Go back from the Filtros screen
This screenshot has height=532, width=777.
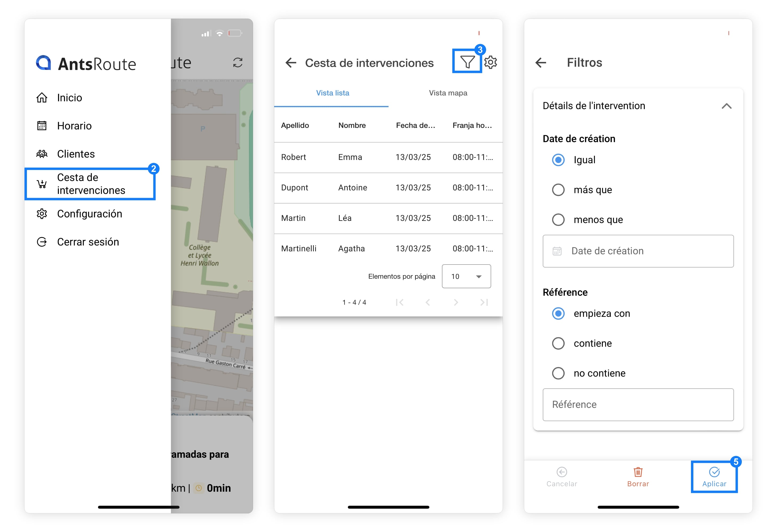[x=541, y=63]
